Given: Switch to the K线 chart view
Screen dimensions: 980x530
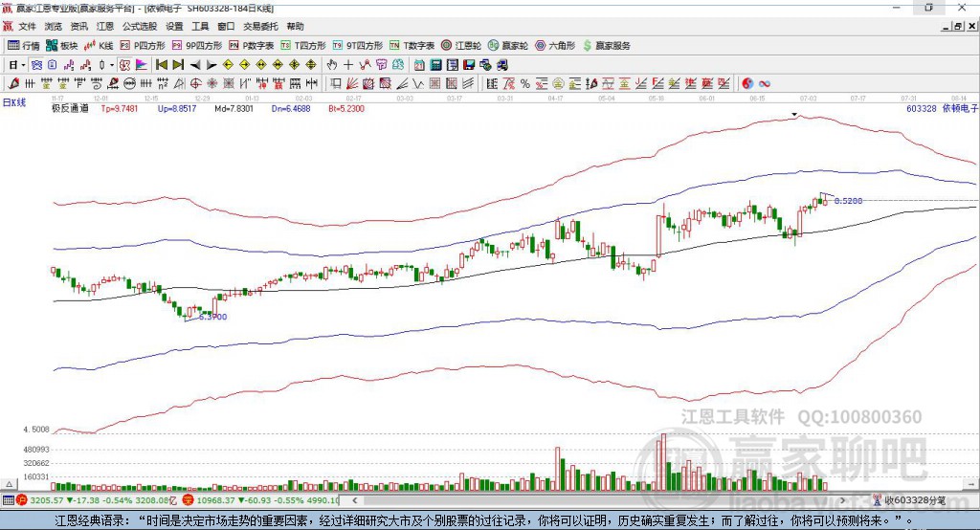Looking at the screenshot, I should point(99,46).
